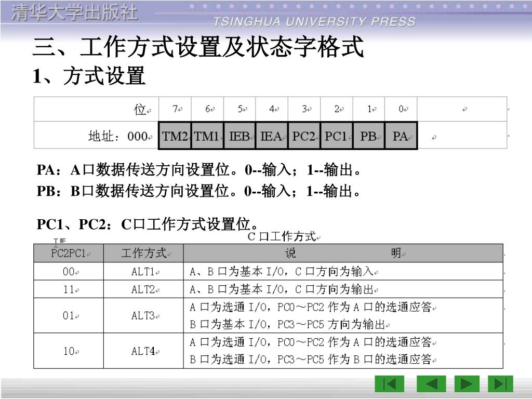Go to the first slide button
Viewport: 532px width, 399px height.
pos(389,384)
